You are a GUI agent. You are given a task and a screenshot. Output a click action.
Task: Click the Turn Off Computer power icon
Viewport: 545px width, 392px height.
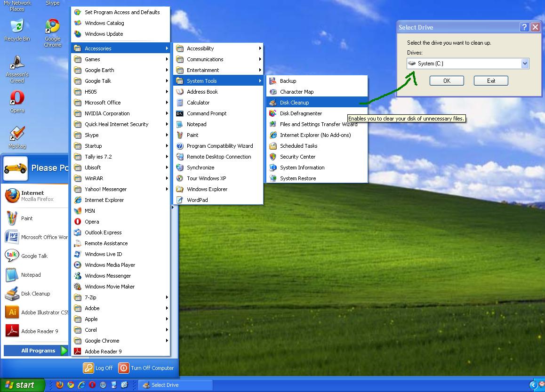click(123, 368)
